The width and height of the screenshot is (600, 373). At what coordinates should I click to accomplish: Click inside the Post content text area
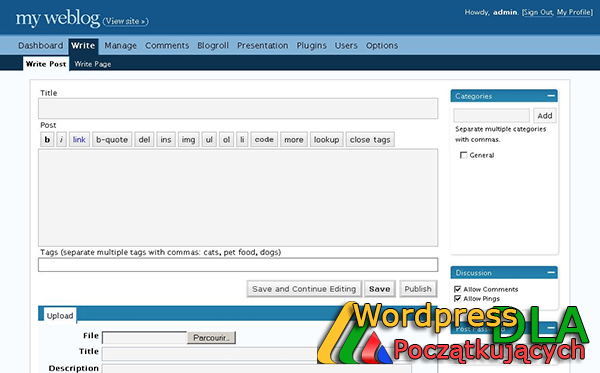click(238, 198)
